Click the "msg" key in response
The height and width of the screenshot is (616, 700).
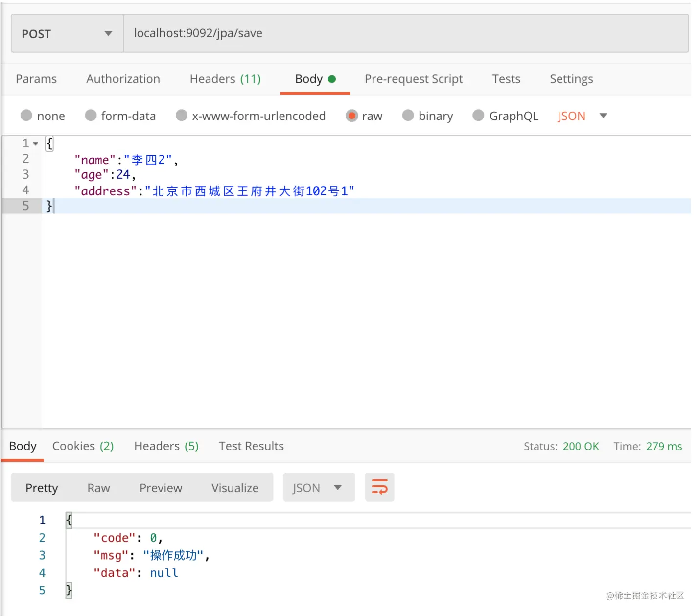pos(111,555)
